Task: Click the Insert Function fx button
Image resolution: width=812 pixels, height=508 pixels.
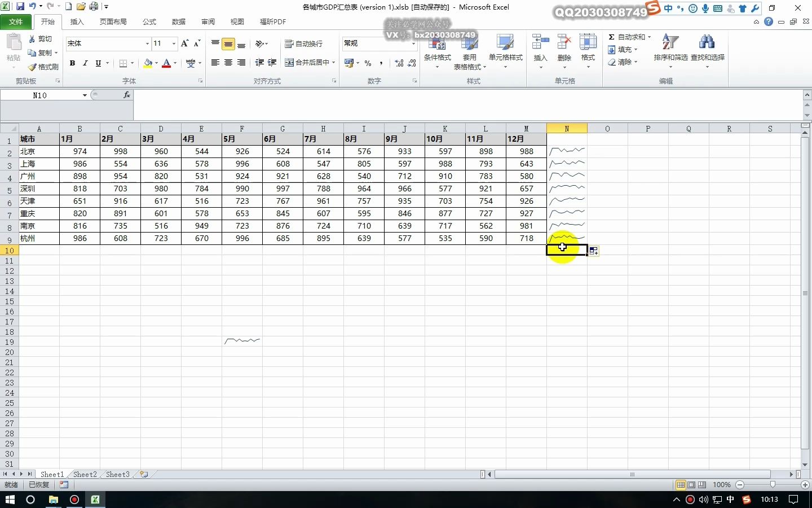Action: (127, 95)
